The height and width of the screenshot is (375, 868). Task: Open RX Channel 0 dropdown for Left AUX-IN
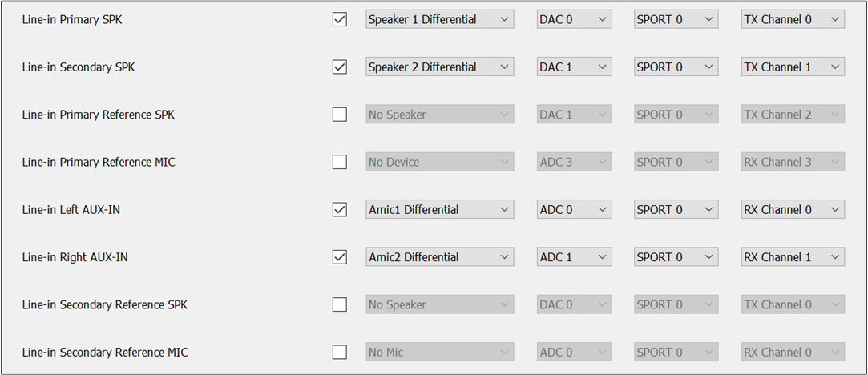pos(793,209)
